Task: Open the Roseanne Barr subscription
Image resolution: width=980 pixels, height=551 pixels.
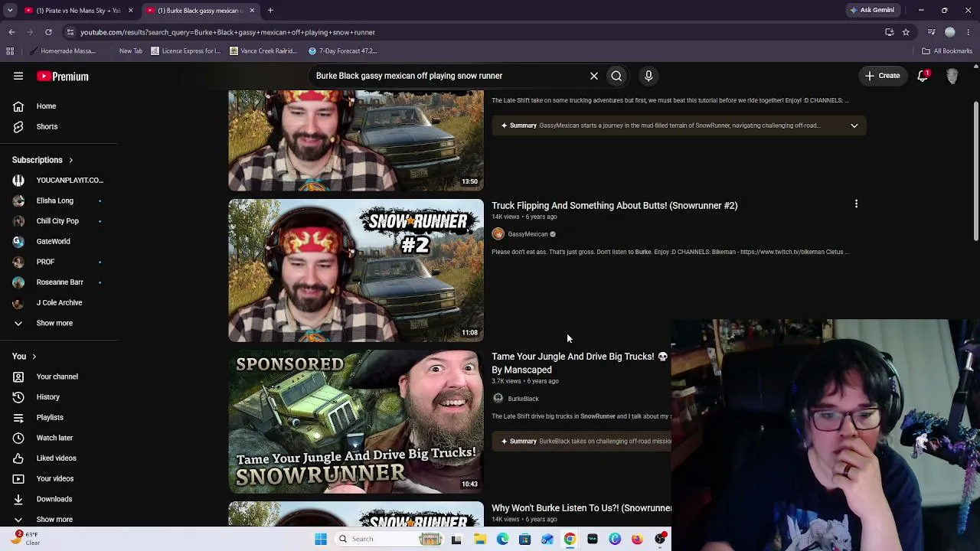Action: tap(59, 282)
